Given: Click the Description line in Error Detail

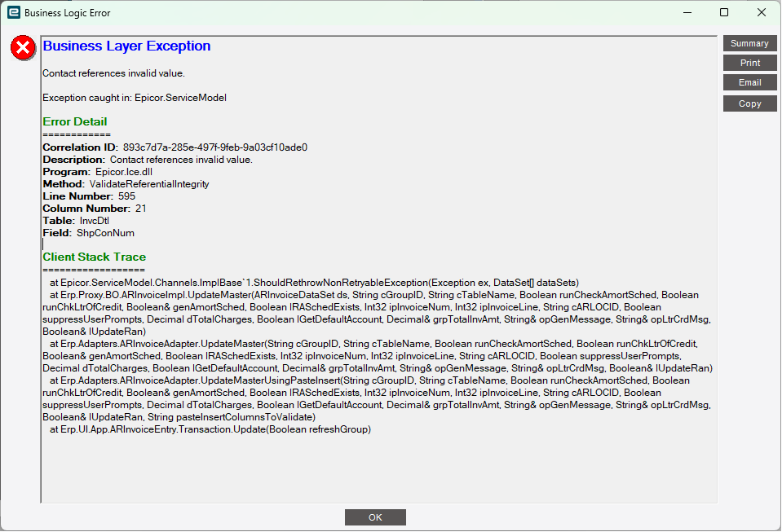Looking at the screenshot, I should (148, 160).
